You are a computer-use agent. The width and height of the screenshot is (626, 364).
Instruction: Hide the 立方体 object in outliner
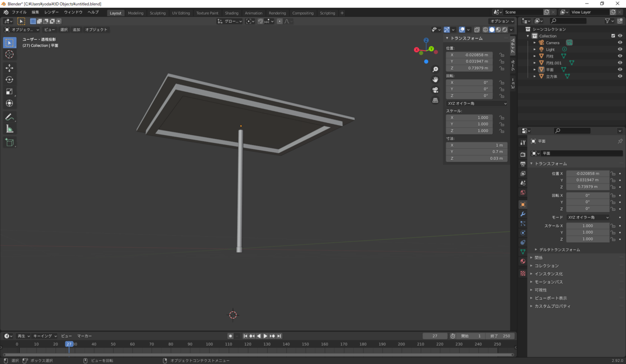click(620, 76)
